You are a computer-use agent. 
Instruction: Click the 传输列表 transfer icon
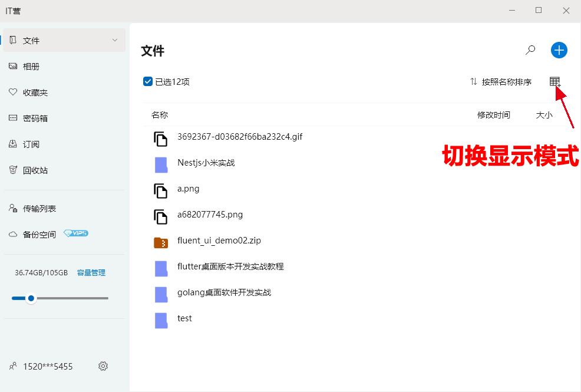13,208
